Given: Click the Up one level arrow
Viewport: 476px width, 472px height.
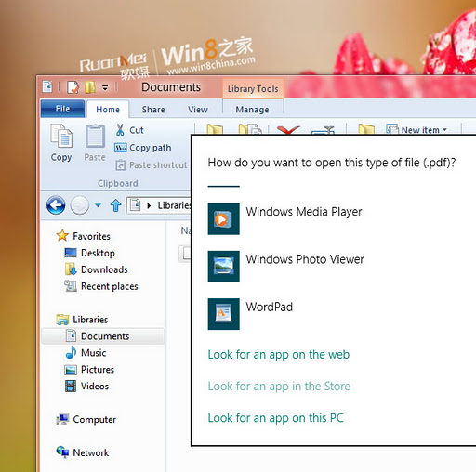Looking at the screenshot, I should [x=116, y=205].
